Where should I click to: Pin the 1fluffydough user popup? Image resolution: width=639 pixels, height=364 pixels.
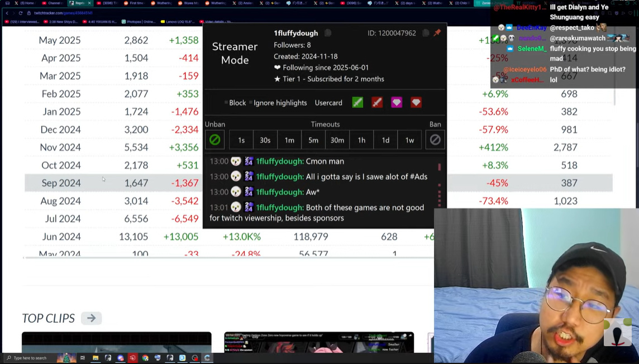pos(437,33)
